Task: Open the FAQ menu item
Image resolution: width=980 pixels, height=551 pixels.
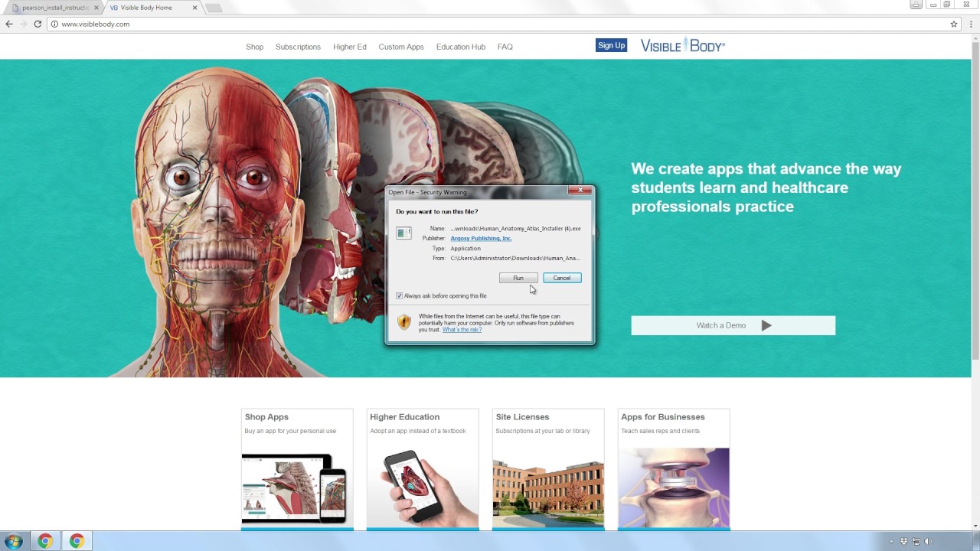Action: [x=505, y=47]
